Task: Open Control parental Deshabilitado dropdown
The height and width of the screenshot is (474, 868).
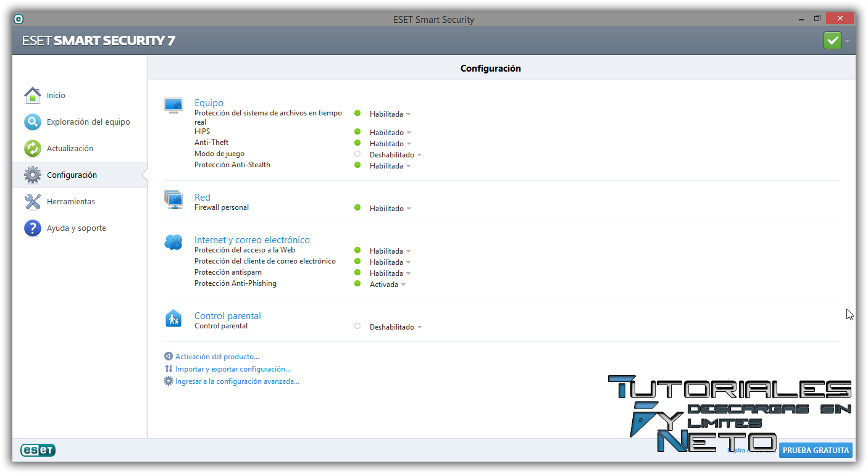Action: coord(396,327)
